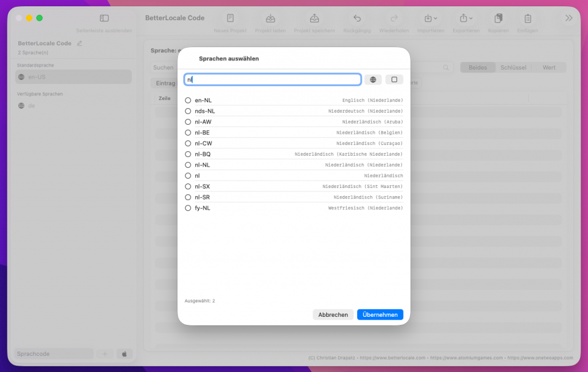Select the nl-BE language option
The width and height of the screenshot is (588, 372).
point(188,133)
